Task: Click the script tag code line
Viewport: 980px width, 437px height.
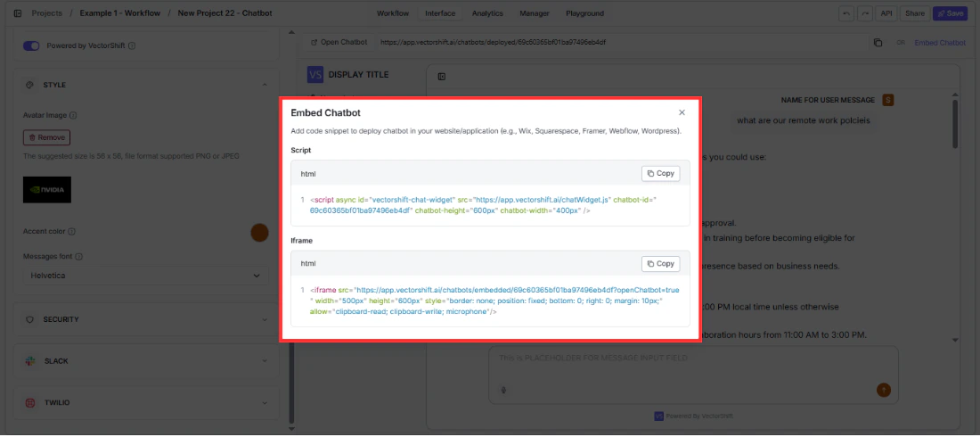Action: pyautogui.click(x=483, y=205)
